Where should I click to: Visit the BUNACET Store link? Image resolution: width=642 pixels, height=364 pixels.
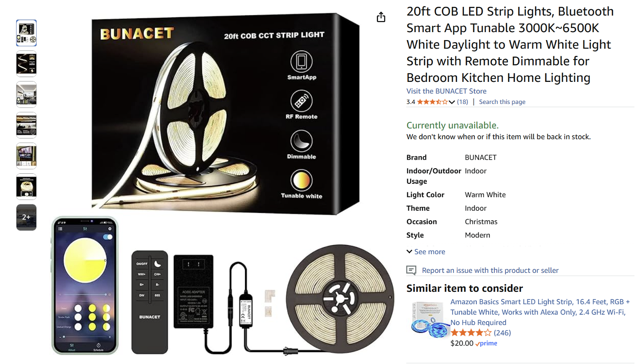[x=446, y=91]
